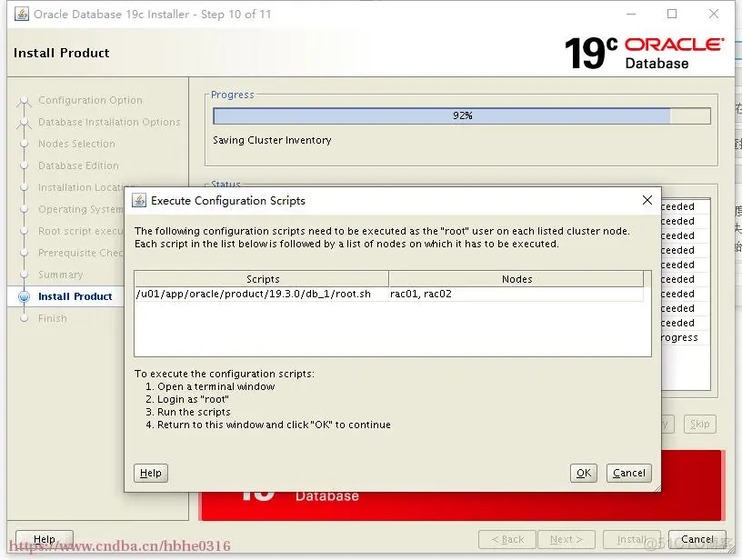Select the rac01, rac02 nodes cell
Viewport: 742px width, 560px height.
pos(516,295)
